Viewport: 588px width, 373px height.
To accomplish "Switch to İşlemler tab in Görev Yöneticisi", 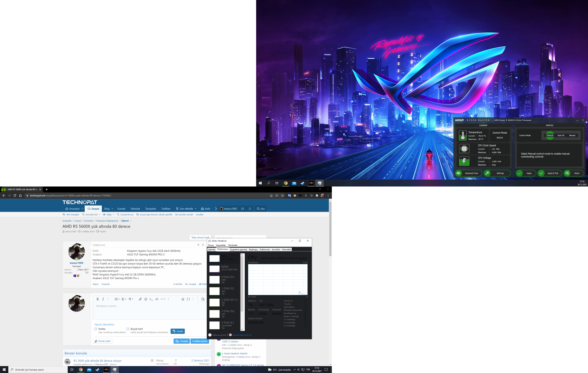I will tap(212, 249).
